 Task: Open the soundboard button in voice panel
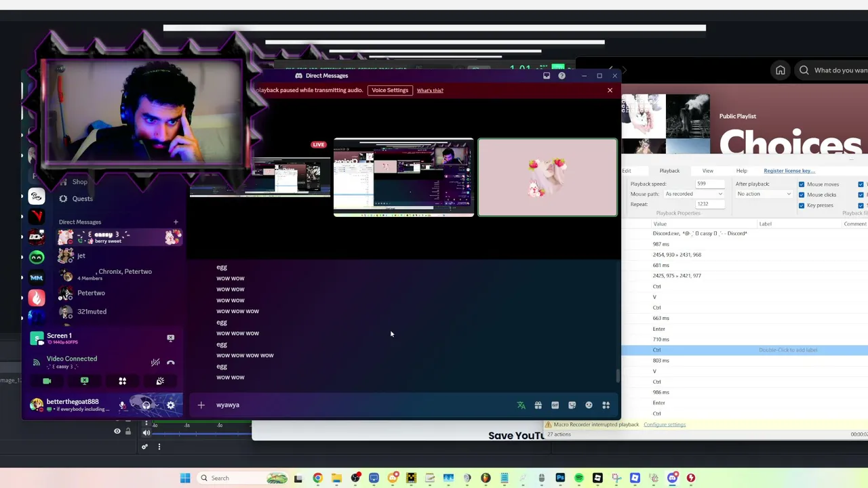[160, 382]
